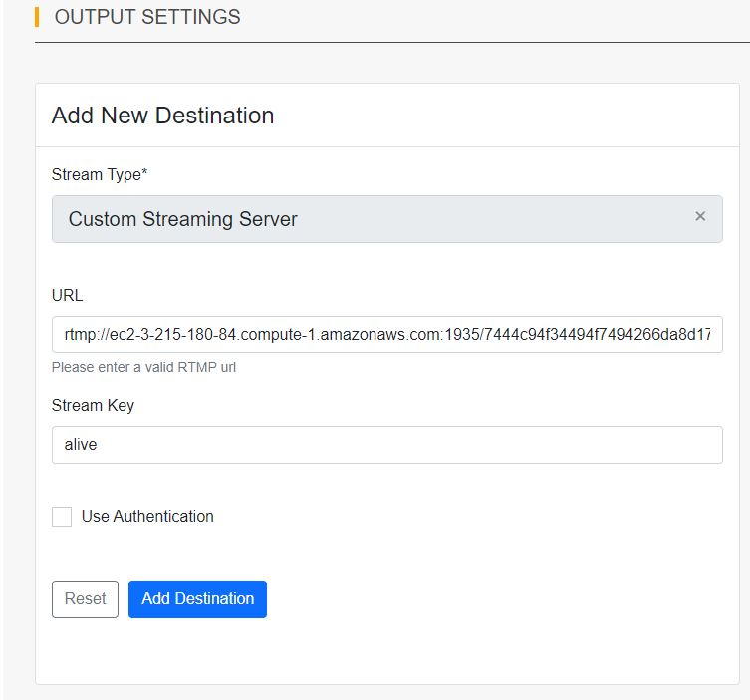Click the word 'alive' in Stream Key

[x=81, y=445]
